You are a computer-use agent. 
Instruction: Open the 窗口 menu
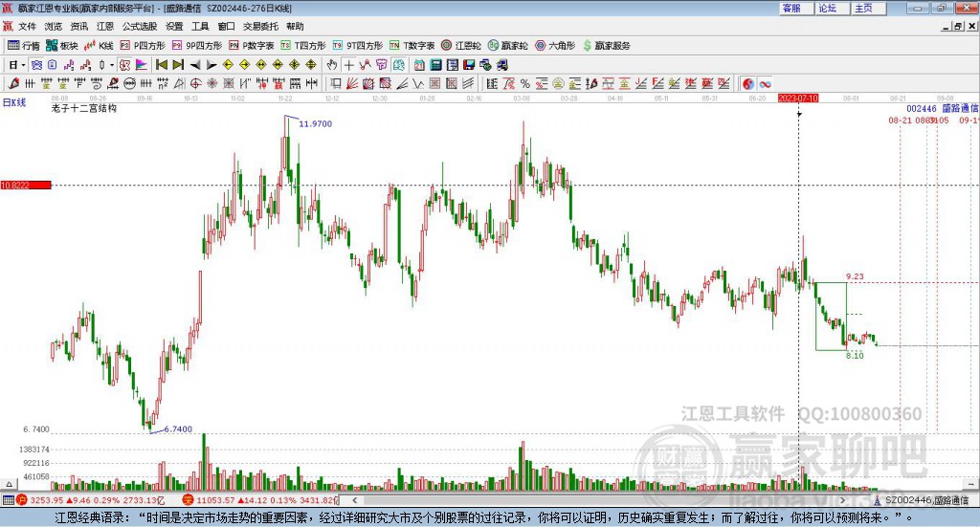[x=226, y=26]
